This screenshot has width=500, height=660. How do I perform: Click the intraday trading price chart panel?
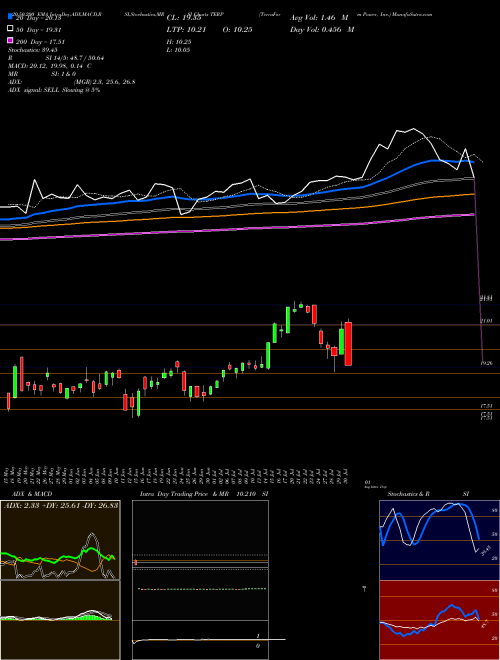pyautogui.click(x=200, y=560)
